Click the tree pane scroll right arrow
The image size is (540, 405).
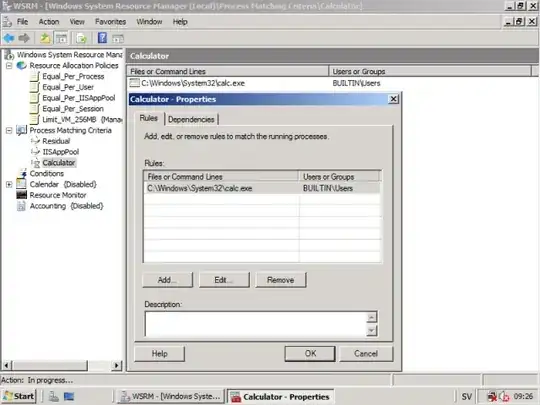[117, 365]
